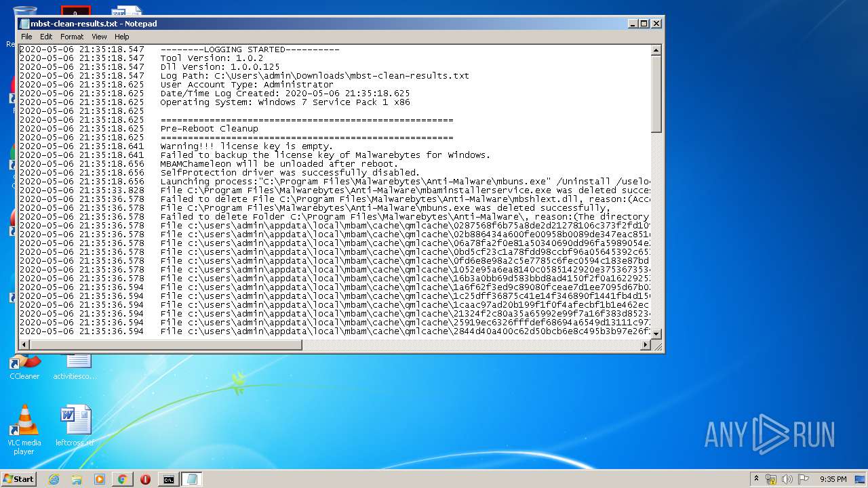Screen dimensions: 868x488
Task: Click the mbaminstallerservice.exe deleted line
Action: 406,190
